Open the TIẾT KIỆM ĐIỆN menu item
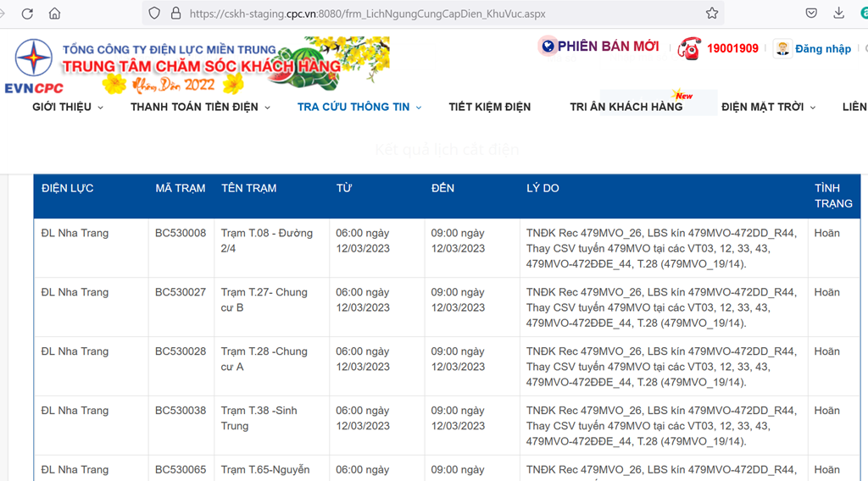 click(x=489, y=107)
